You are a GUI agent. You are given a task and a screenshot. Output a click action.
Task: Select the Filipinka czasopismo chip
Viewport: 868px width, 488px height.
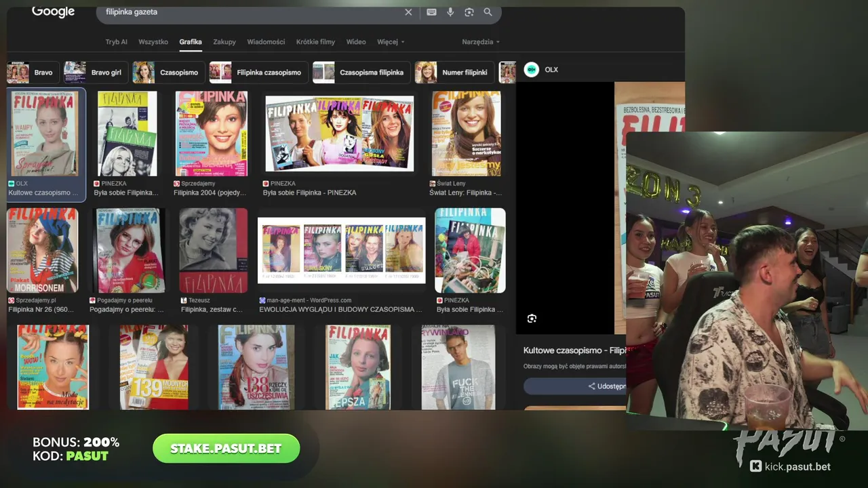(258, 73)
